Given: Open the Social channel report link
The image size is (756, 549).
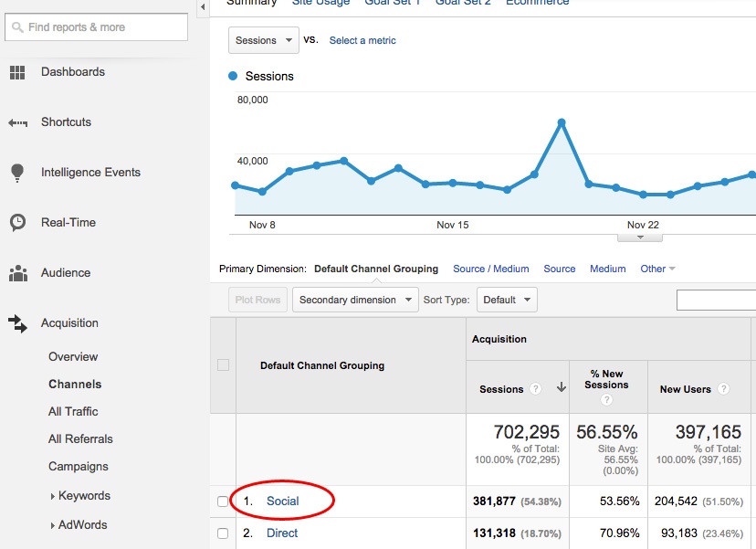Looking at the screenshot, I should pyautogui.click(x=283, y=501).
